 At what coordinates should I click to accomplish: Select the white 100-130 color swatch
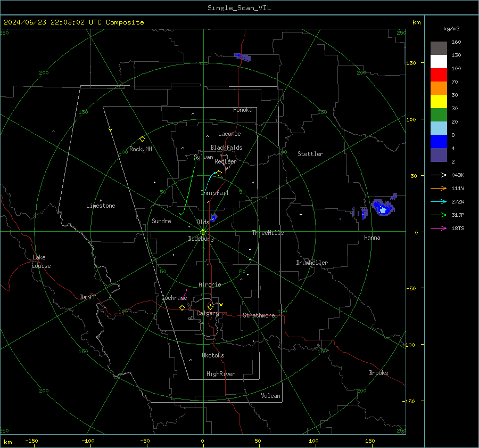point(439,62)
